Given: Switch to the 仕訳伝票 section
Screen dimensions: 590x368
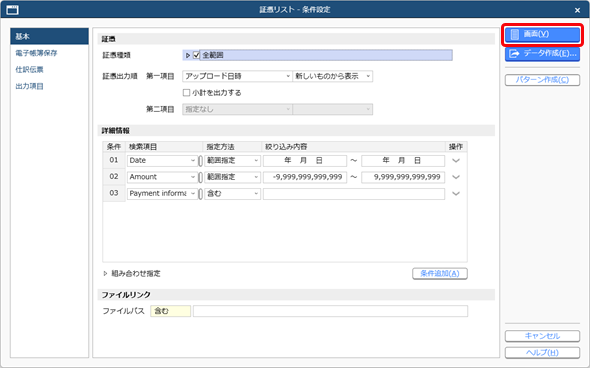Looking at the screenshot, I should click(29, 70).
